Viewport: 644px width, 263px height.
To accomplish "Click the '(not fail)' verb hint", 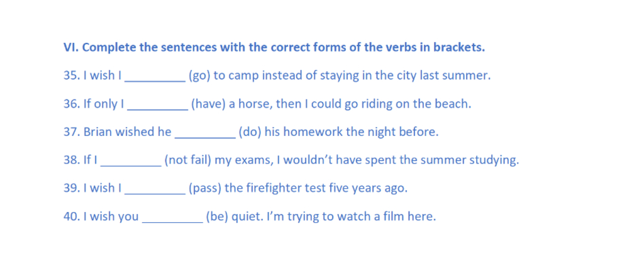I will 187,160.
